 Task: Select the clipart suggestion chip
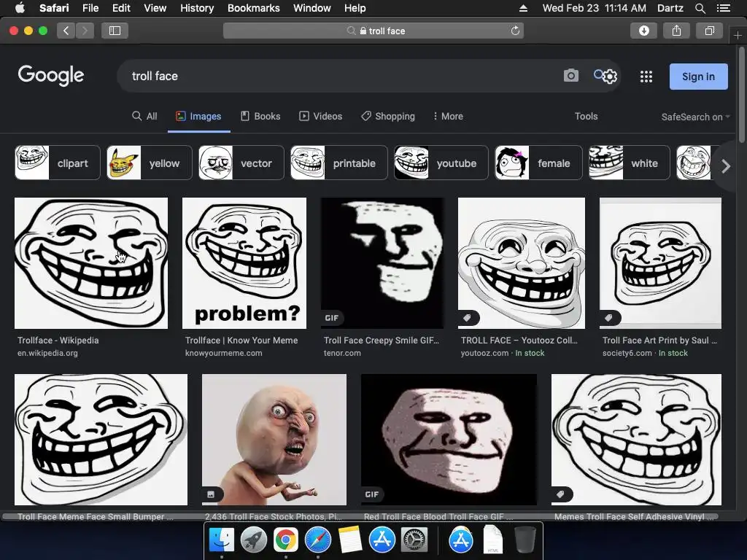point(57,163)
